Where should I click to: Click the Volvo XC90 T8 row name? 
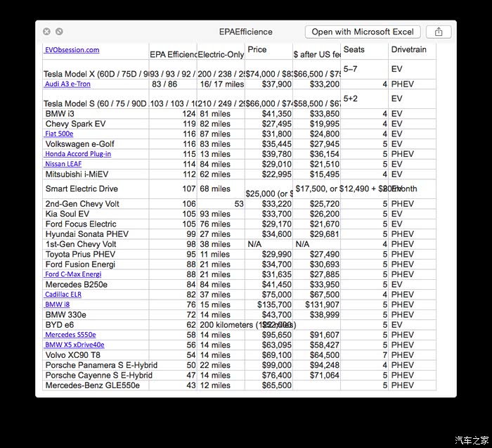click(x=72, y=355)
